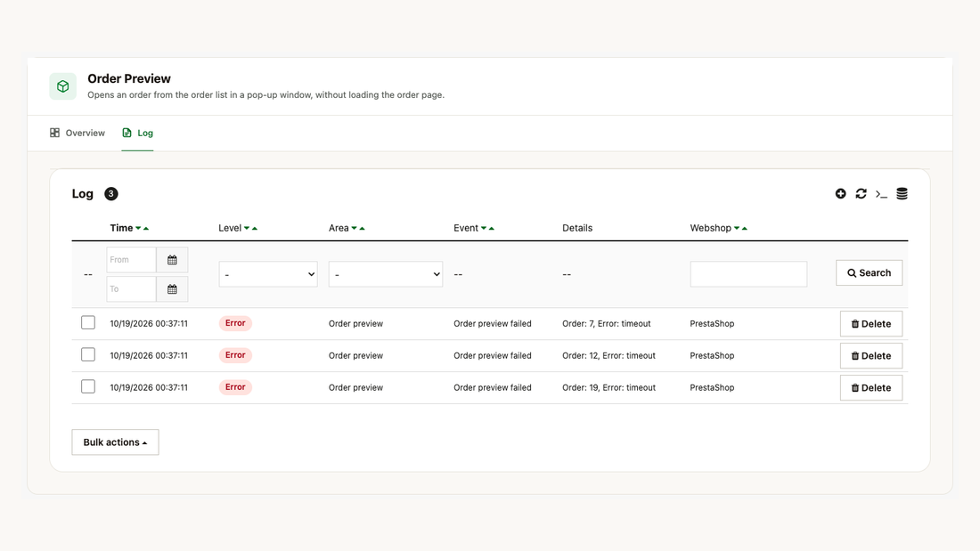The image size is (980, 551).
Task: Sort by Time column
Action: tap(129, 228)
